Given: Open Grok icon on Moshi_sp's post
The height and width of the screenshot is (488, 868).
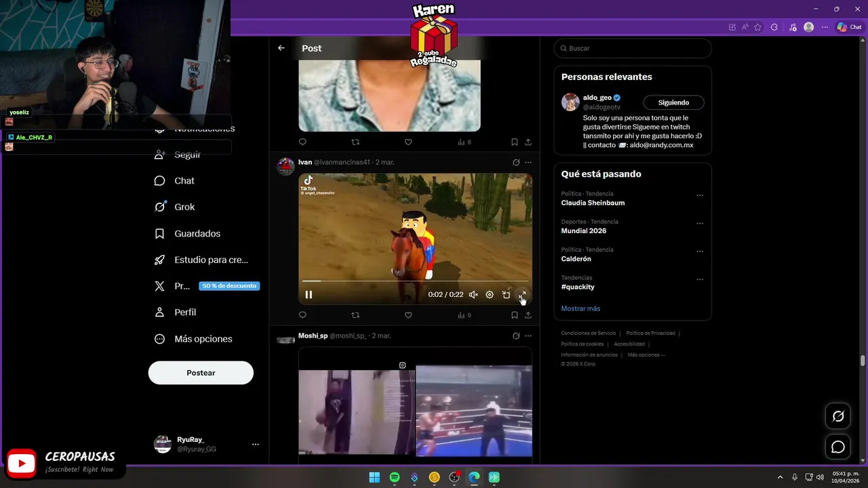Looking at the screenshot, I should [516, 336].
